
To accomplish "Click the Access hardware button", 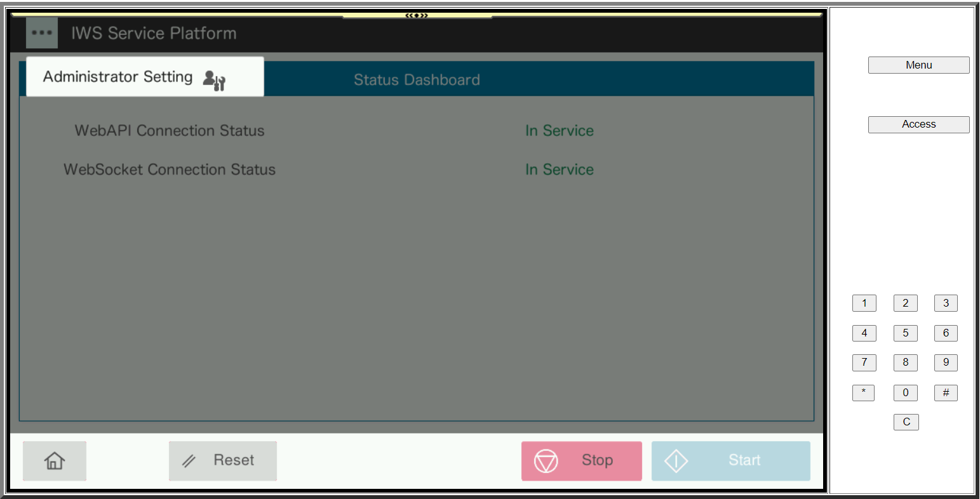I will [918, 124].
